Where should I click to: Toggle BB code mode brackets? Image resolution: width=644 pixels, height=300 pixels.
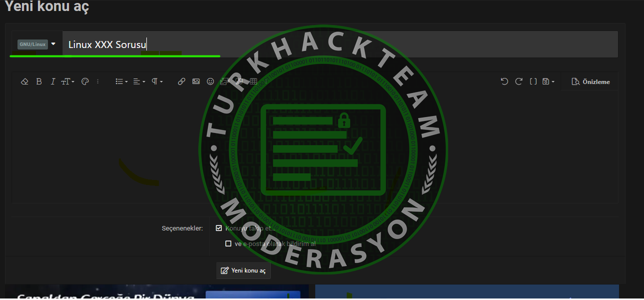coord(533,81)
